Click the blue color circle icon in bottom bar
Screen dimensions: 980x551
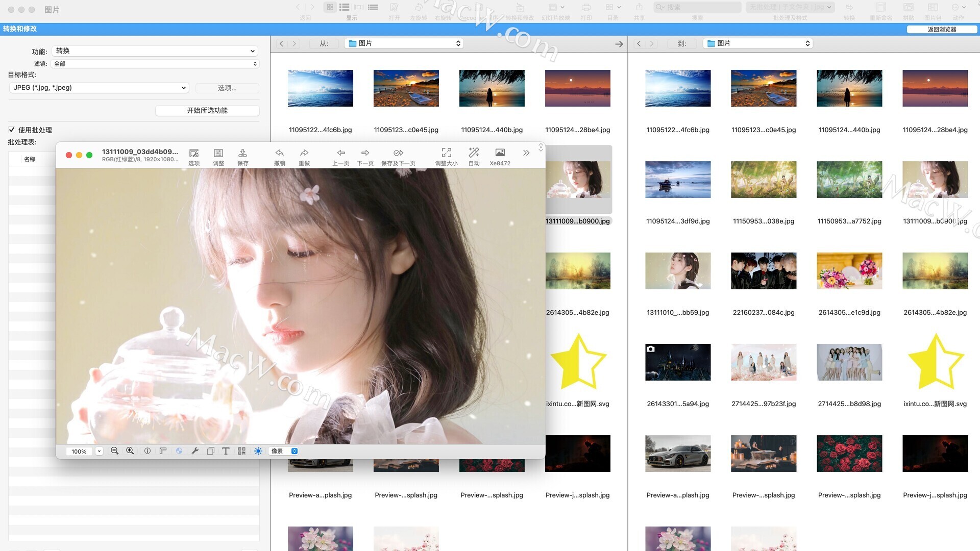[179, 451]
